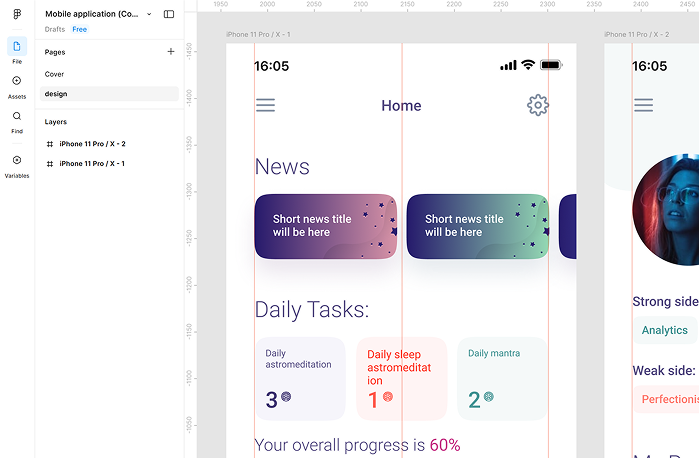Click the Free plan link
Viewport: 699px width, 458px height.
coord(79,29)
